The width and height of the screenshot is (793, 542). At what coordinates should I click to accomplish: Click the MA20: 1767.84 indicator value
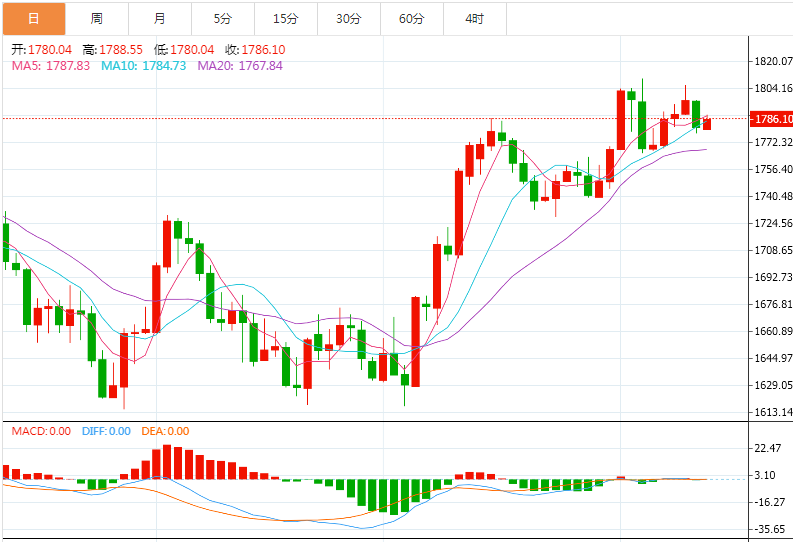(240, 66)
